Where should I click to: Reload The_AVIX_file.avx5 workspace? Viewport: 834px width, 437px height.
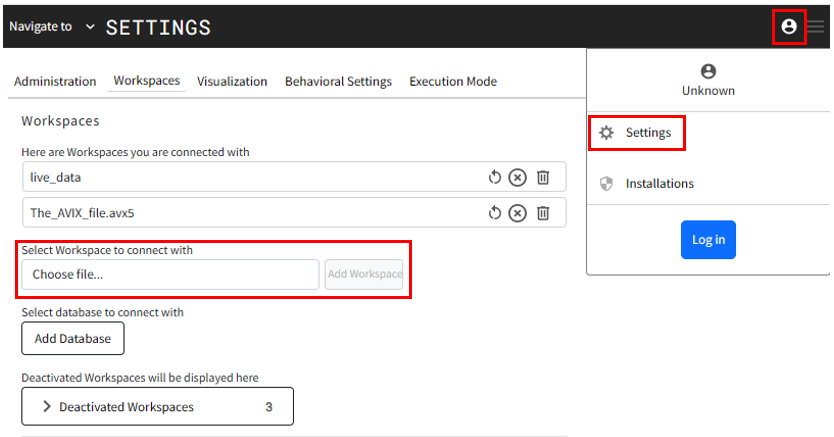[x=494, y=212]
